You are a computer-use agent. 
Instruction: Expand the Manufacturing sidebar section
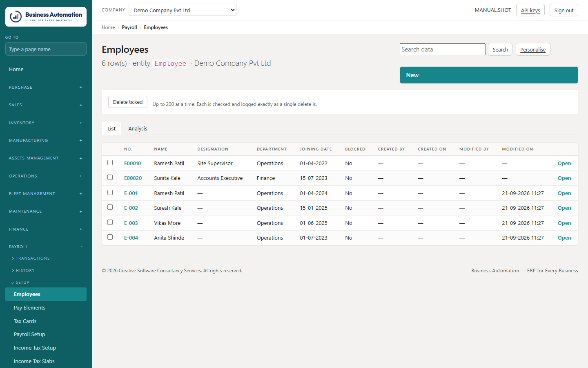pos(46,141)
